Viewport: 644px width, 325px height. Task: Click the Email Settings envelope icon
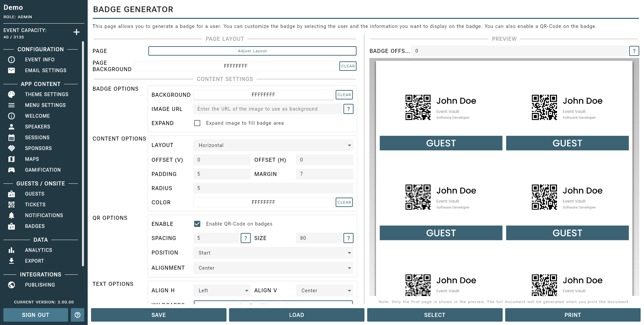(11, 70)
